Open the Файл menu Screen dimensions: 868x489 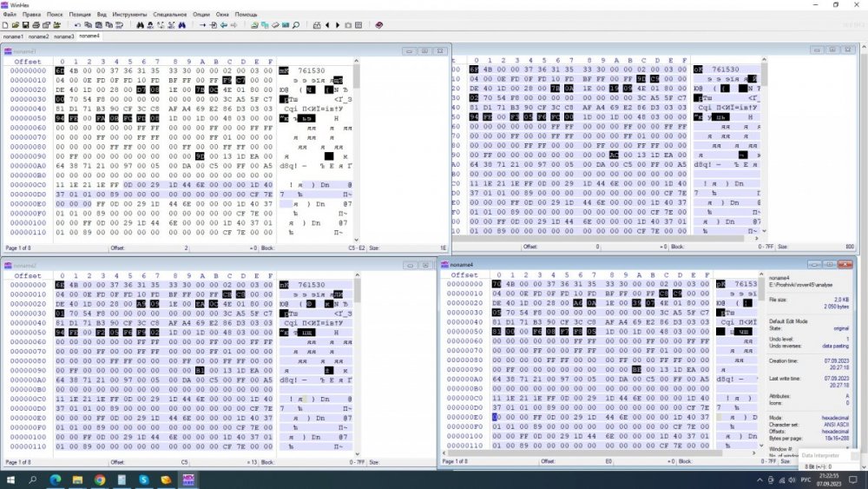[10, 15]
